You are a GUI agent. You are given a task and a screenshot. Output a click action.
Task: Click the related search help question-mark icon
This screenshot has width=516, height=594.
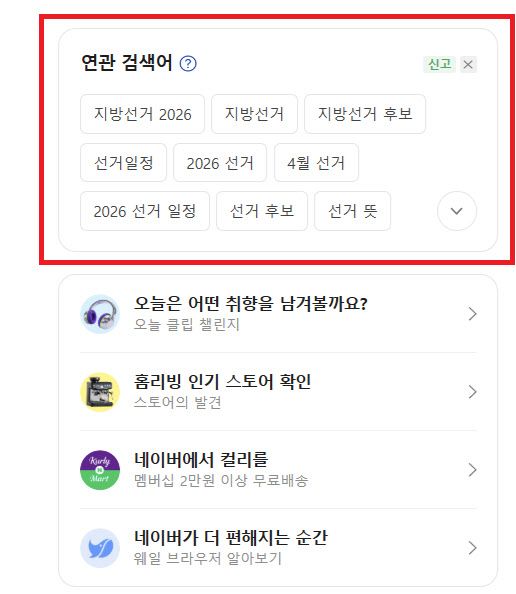tap(188, 64)
